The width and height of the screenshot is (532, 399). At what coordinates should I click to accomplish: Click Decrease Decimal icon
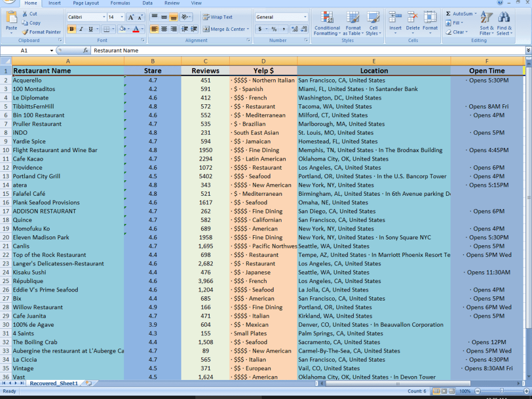point(304,29)
